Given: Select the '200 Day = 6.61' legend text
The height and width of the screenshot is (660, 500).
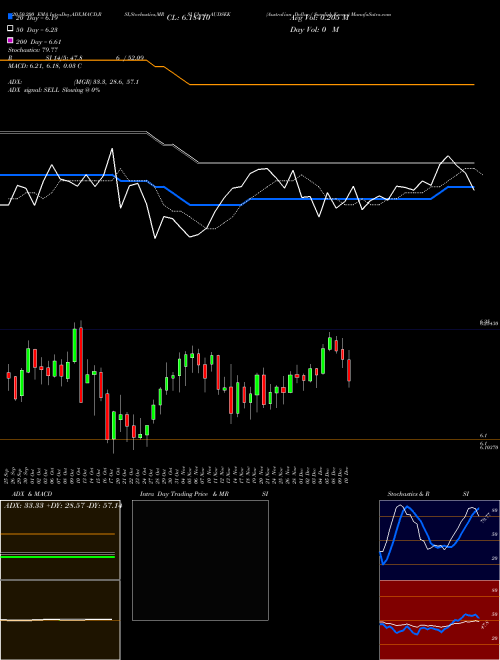Looking at the screenshot, I should click(38, 42).
